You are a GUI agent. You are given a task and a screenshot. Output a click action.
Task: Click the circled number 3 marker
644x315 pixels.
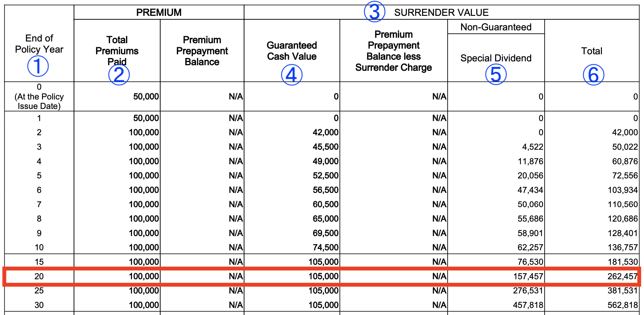375,11
